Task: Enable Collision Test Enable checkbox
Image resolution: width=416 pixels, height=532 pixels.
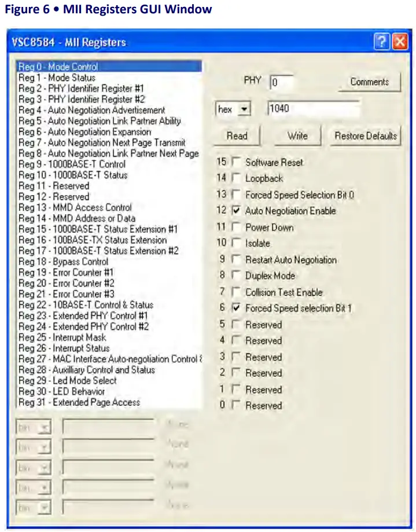Action: tap(236, 292)
